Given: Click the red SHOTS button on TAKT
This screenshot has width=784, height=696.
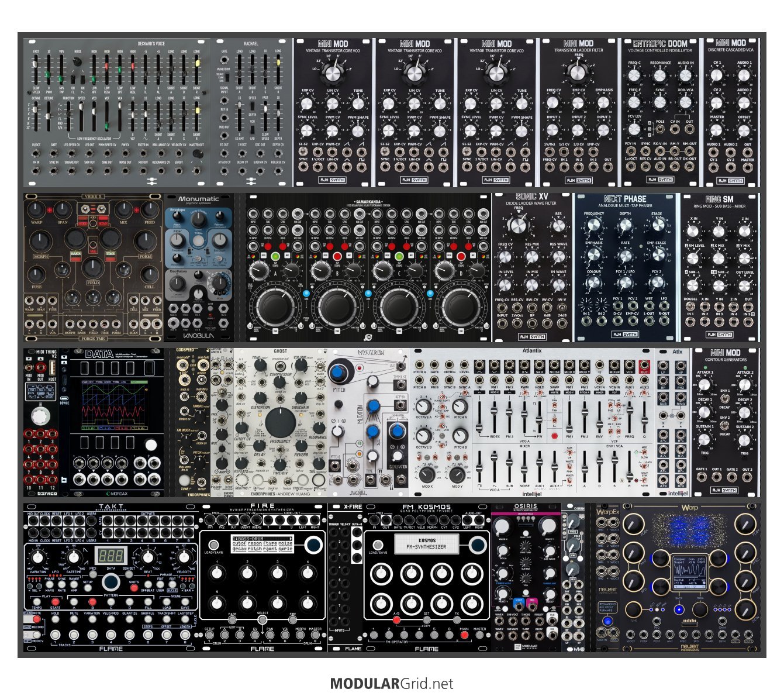Looking at the screenshot, I should (134, 588).
